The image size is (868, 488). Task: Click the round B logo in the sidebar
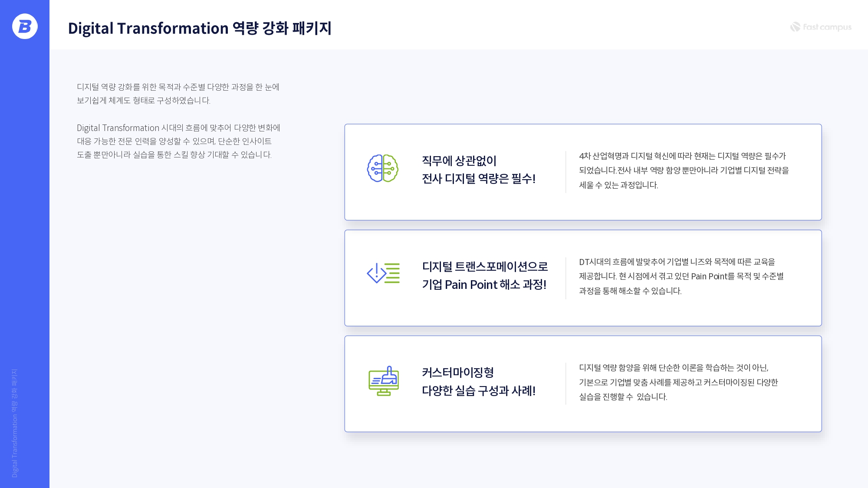pos(25,26)
